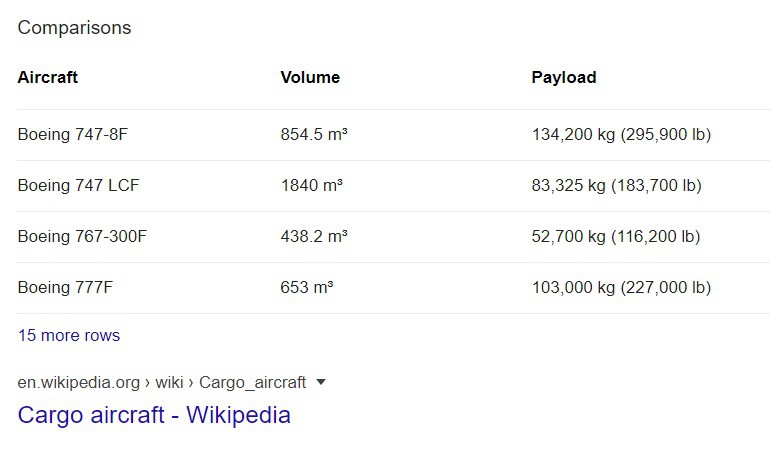
Task: Click the 854.5 m³ volume value
Action: click(x=313, y=134)
